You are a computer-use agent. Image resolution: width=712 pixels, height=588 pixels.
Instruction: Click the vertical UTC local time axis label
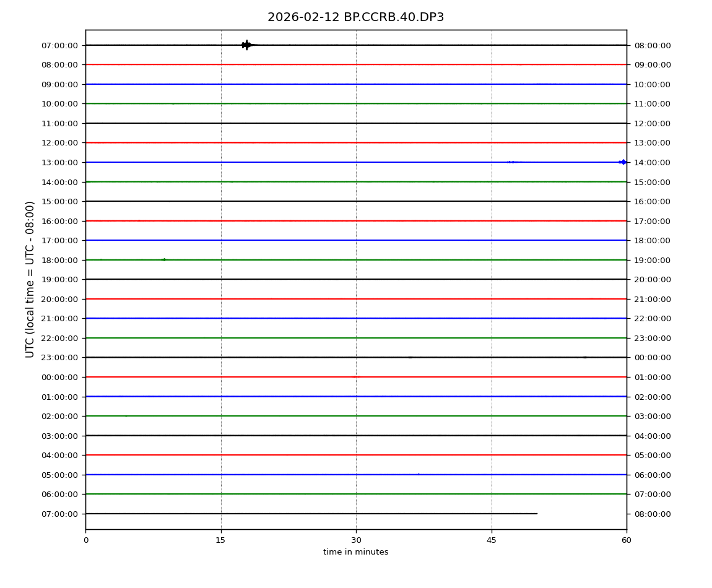(30, 279)
